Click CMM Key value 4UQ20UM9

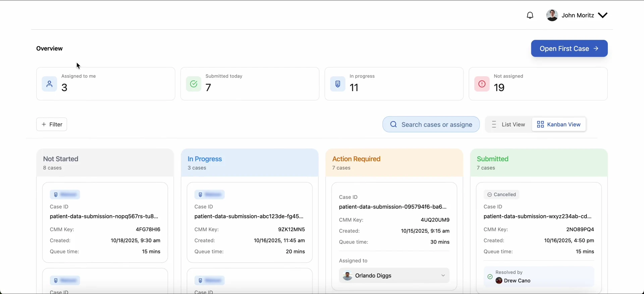[x=435, y=220]
